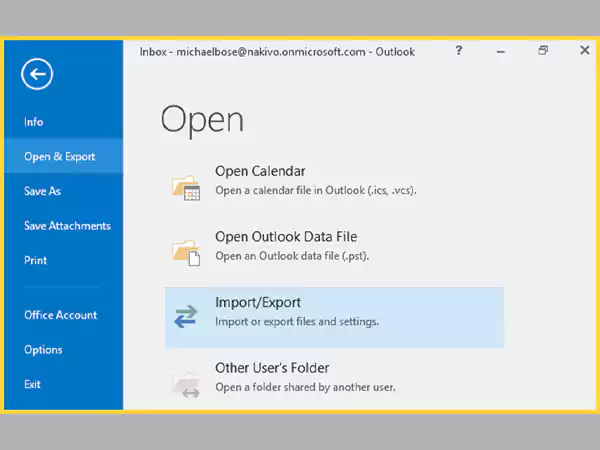Click the Other User's Folder icon
This screenshot has width=600, height=450.
pos(186,384)
